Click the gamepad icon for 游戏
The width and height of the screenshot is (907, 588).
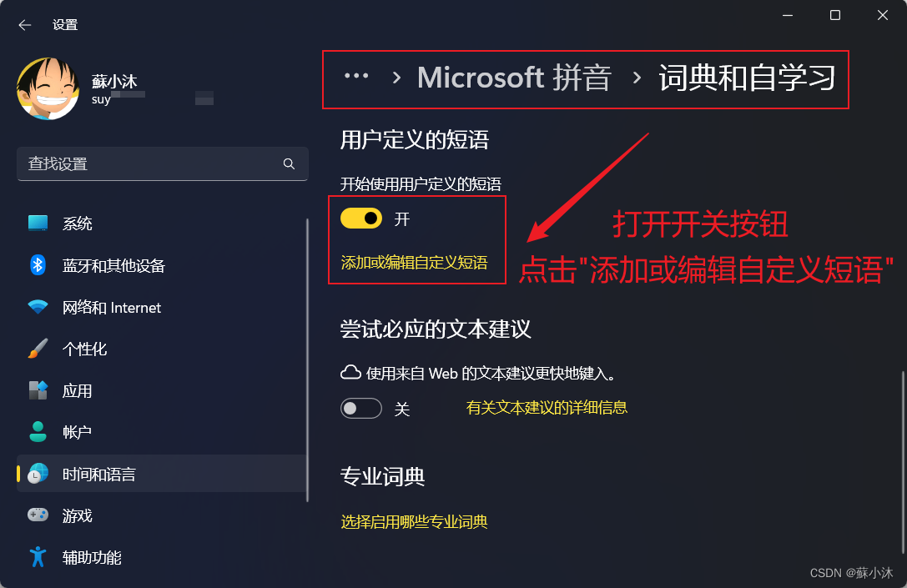tap(38, 515)
